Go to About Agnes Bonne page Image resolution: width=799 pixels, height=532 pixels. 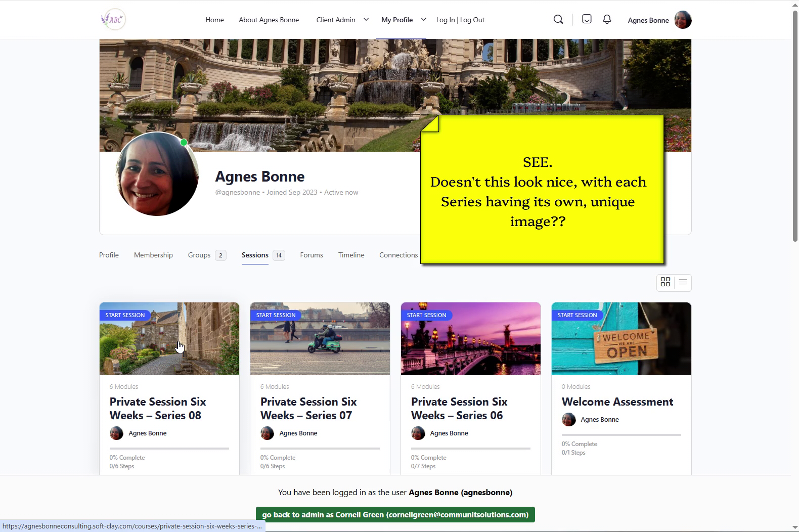click(269, 20)
